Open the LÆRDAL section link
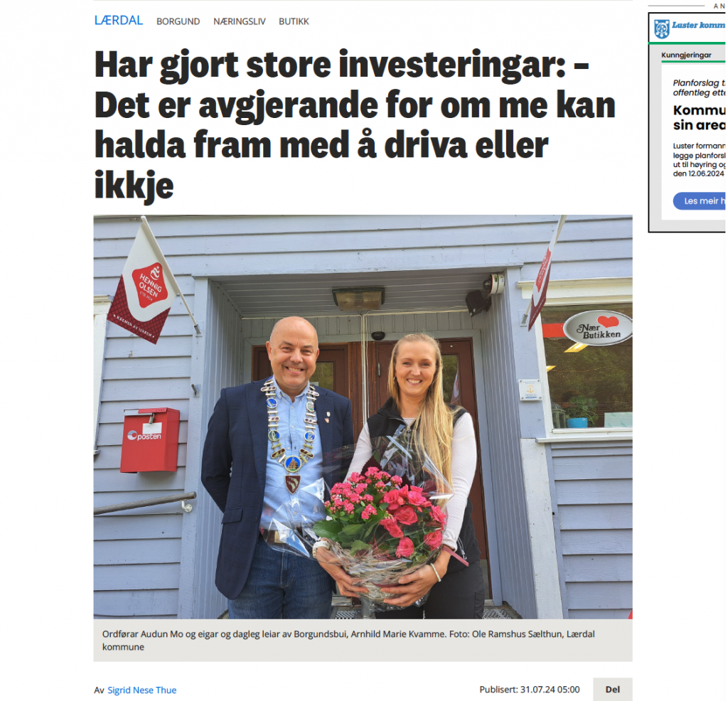Screen dimensions: 728x701 click(x=119, y=21)
